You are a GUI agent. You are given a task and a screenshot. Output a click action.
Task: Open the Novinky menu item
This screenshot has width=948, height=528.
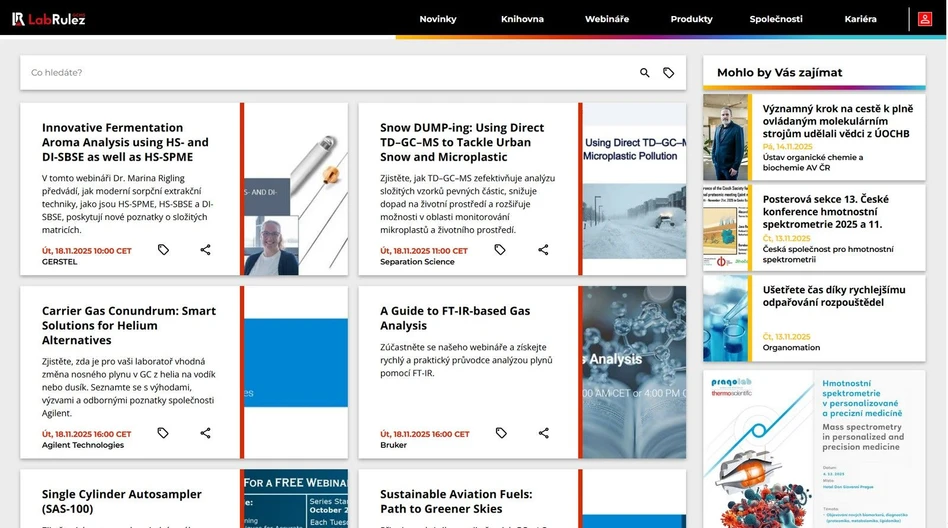click(x=438, y=19)
